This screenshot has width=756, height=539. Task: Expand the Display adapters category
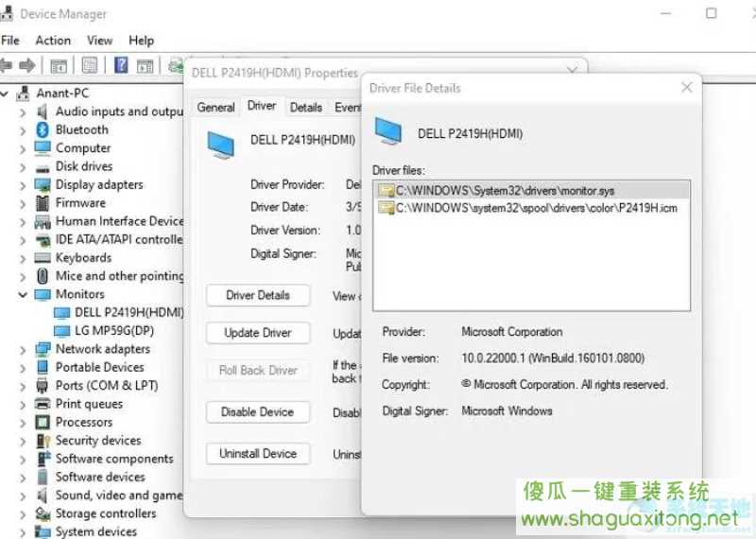click(22, 185)
